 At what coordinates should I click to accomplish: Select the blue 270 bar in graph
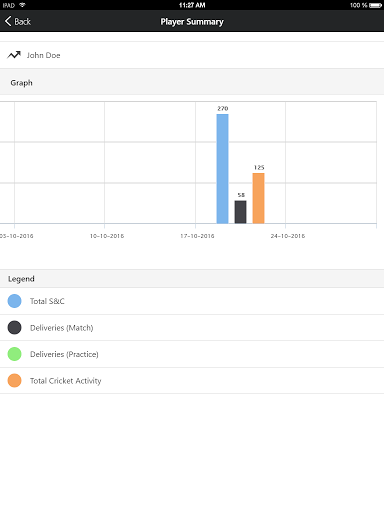222,169
